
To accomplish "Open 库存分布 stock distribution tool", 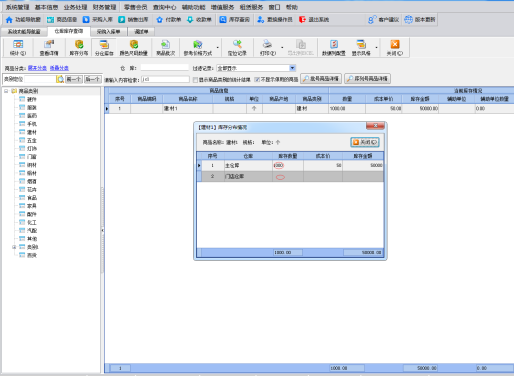I will coord(79,47).
